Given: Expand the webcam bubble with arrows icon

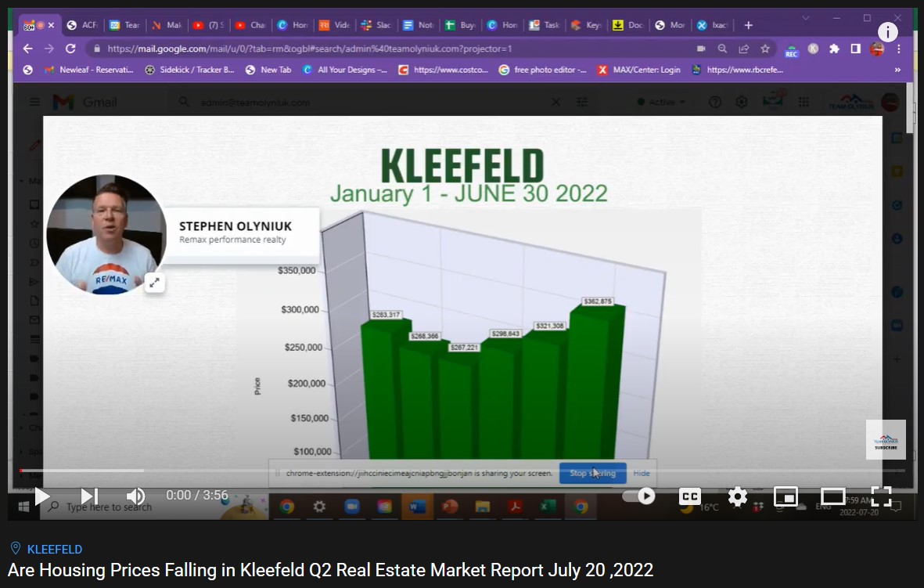Looking at the screenshot, I should 154,283.
